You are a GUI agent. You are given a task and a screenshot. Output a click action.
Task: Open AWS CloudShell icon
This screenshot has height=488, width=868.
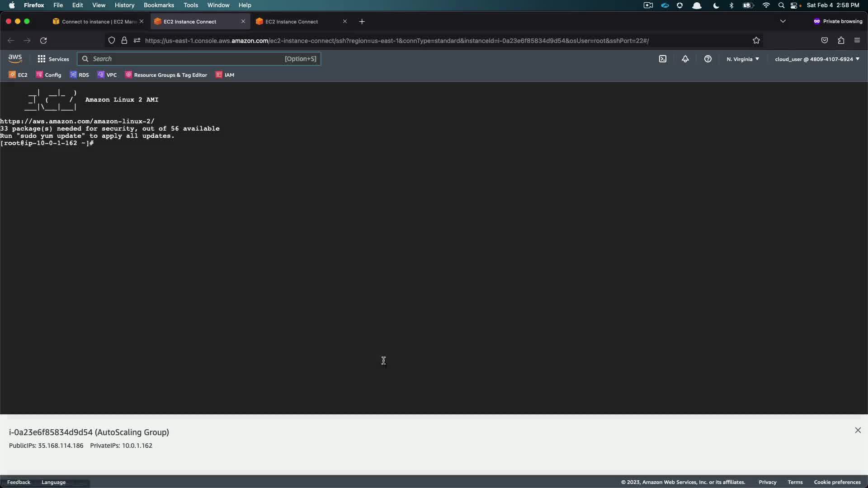pos(663,59)
